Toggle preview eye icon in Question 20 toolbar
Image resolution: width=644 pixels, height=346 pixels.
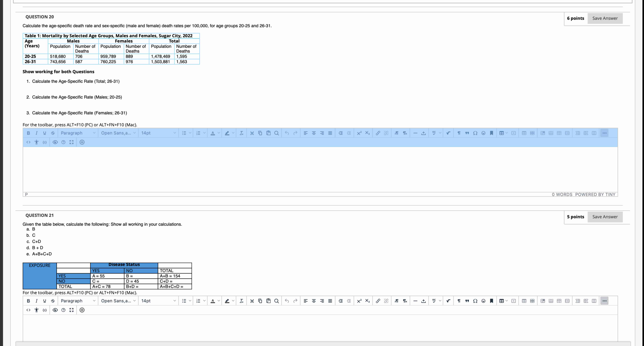click(55, 142)
